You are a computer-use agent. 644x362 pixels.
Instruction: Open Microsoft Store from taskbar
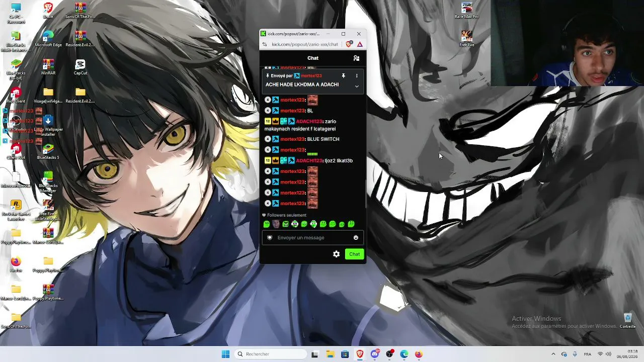tap(345, 354)
